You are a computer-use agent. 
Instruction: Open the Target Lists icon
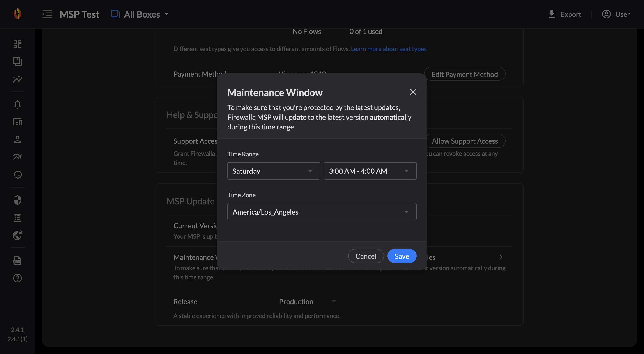click(17, 218)
